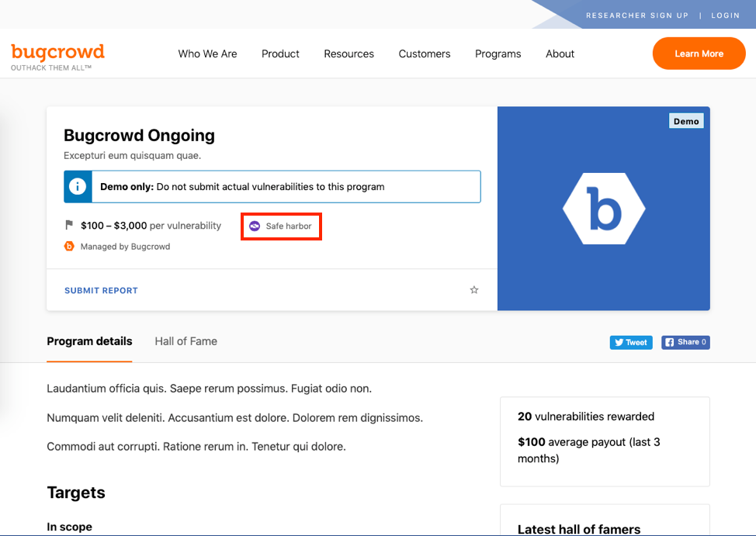Switch to the Hall of Fame tab

[186, 341]
